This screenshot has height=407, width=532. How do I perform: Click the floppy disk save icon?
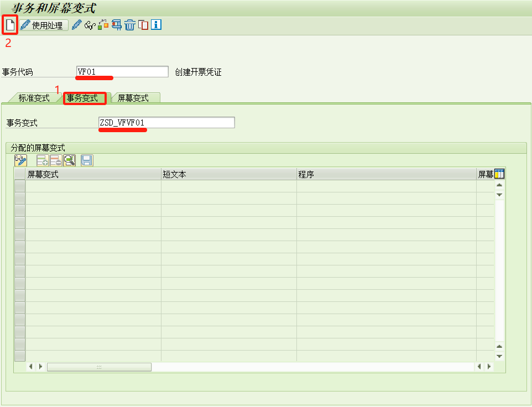coord(87,160)
